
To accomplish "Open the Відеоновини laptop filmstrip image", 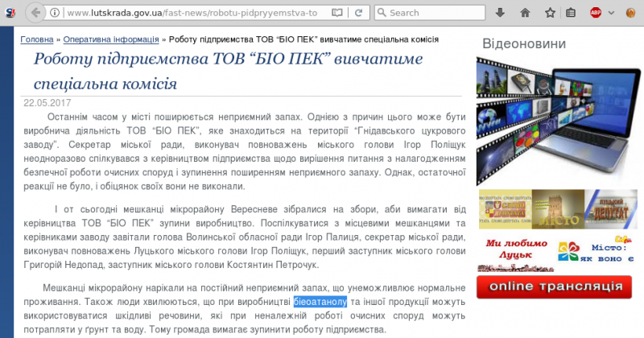I will click(x=559, y=122).
